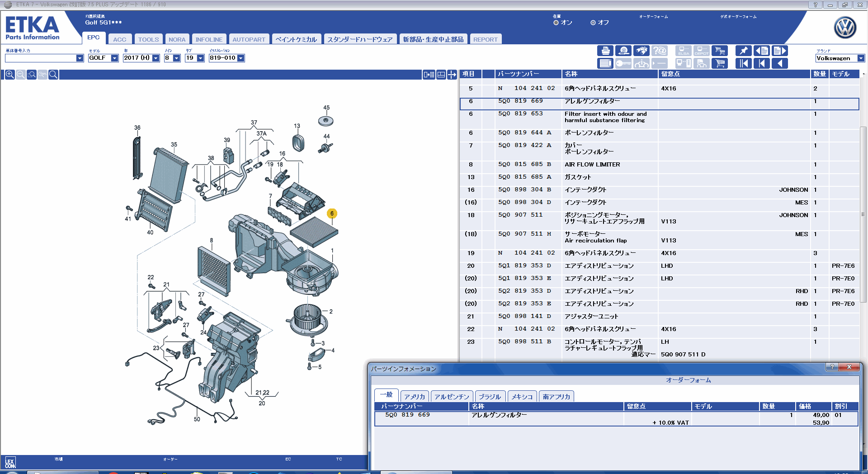
Task: Select the 一般 tab in parts info dialog
Action: click(387, 395)
